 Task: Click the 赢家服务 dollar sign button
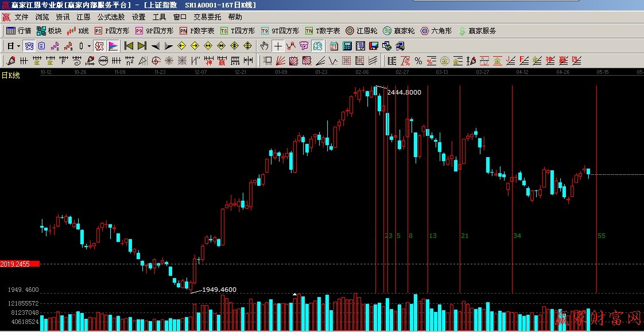coord(477,31)
